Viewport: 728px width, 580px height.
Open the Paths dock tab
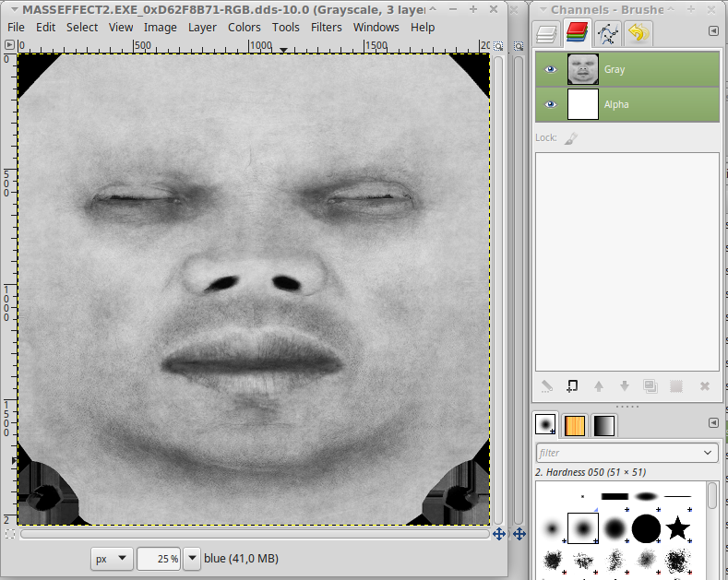608,33
